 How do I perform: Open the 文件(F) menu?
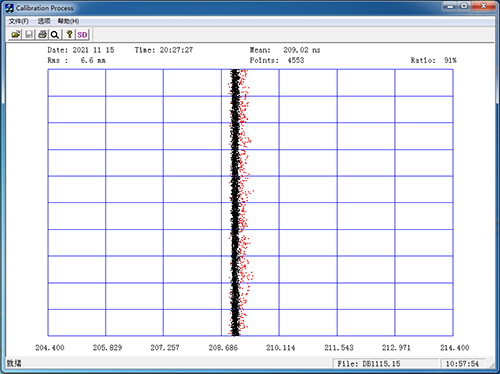click(19, 21)
